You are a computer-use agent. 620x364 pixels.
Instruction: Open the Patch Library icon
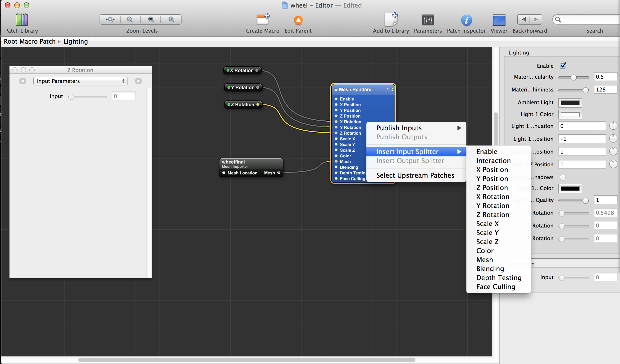point(22,20)
